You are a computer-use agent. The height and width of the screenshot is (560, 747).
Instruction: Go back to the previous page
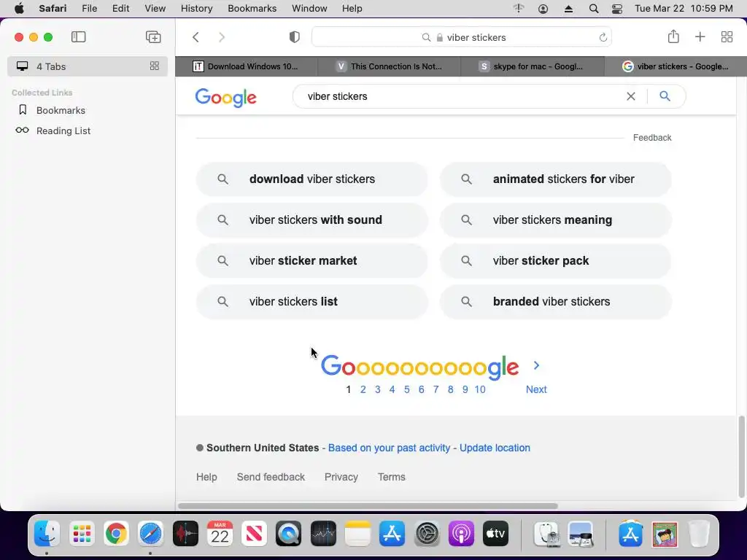[196, 37]
